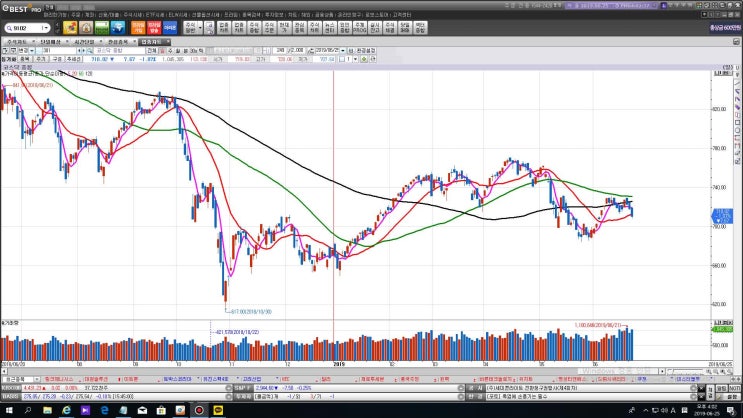Click the eBEST Pro logo
This screenshot has width=743, height=418.
21,9
